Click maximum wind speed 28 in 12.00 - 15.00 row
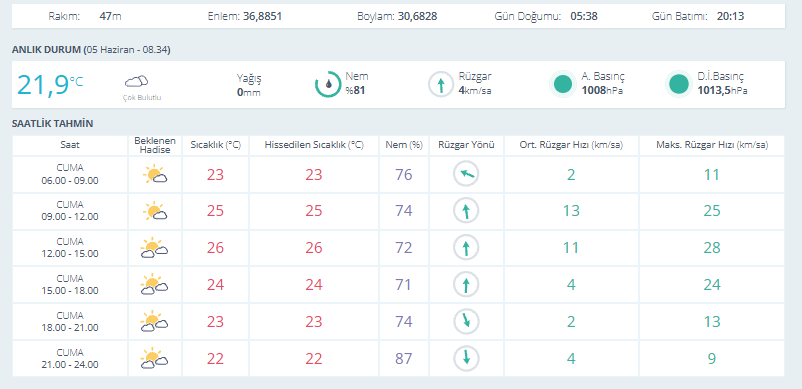 [x=712, y=248]
